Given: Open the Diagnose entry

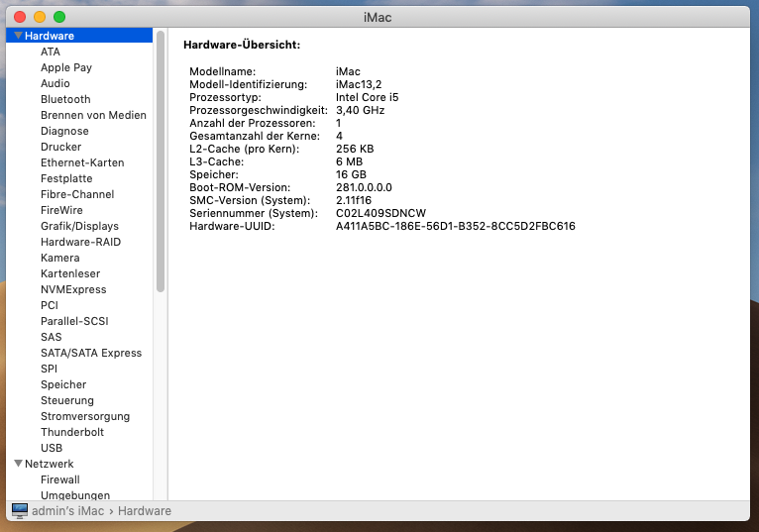Looking at the screenshot, I should click(64, 131).
